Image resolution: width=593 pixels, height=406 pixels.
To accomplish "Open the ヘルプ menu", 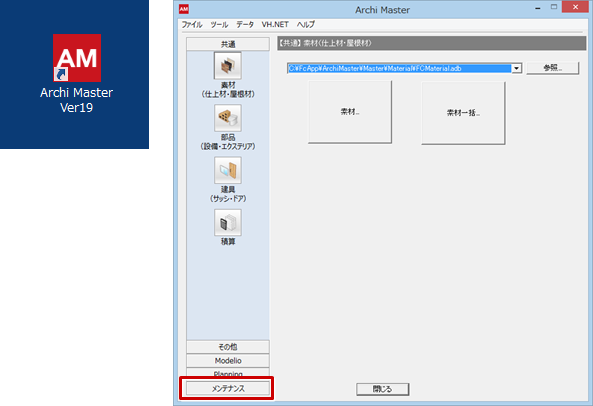I will pyautogui.click(x=306, y=25).
